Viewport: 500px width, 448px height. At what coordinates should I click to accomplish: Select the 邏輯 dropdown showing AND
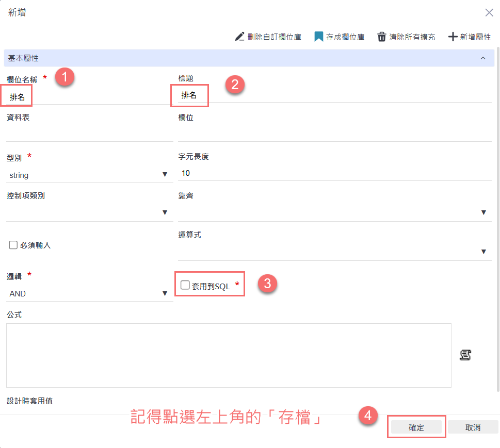(x=89, y=293)
